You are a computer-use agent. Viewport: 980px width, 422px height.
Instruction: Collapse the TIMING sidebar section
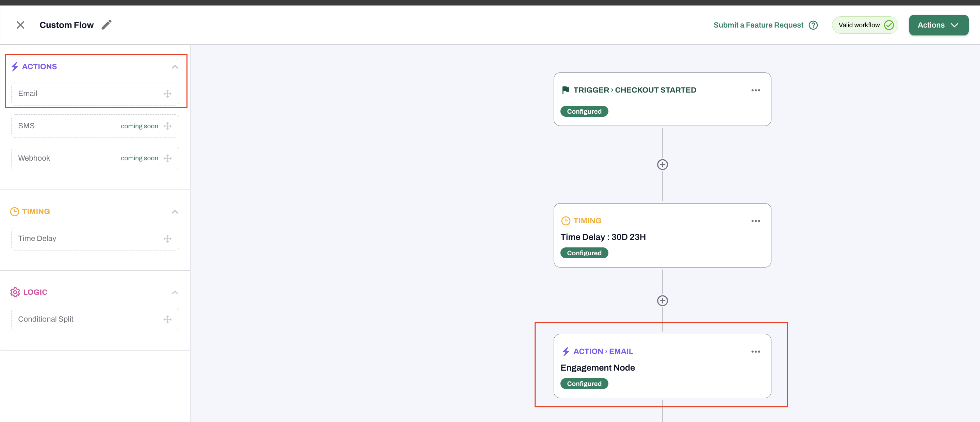(x=175, y=212)
